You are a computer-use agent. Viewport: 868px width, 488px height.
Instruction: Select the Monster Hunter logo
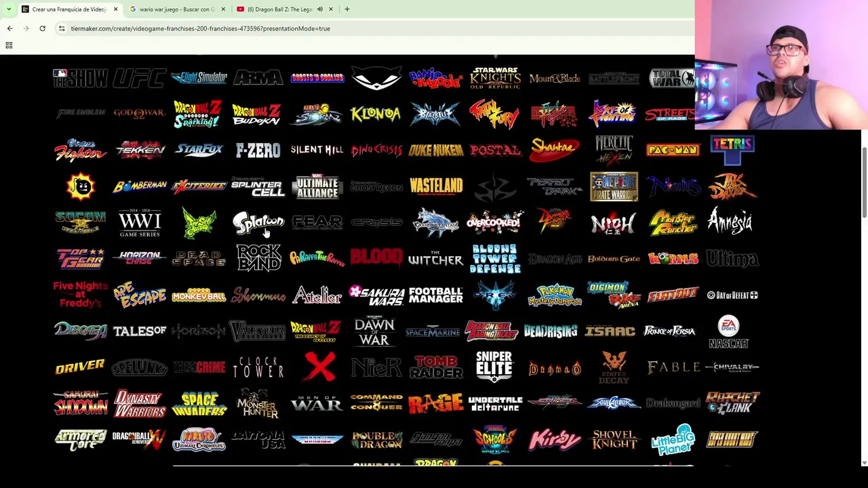258,403
